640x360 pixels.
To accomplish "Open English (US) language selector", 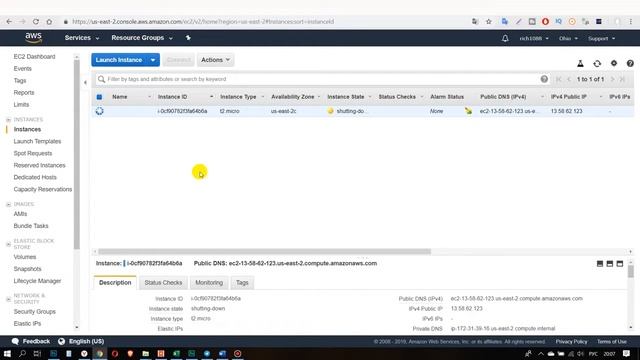I will [86, 341].
